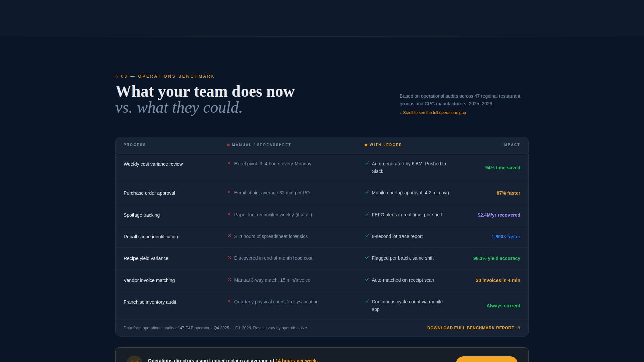The width and height of the screenshot is (644, 362).
Task: Click the red X icon beside Email chain
Action: (x=229, y=192)
